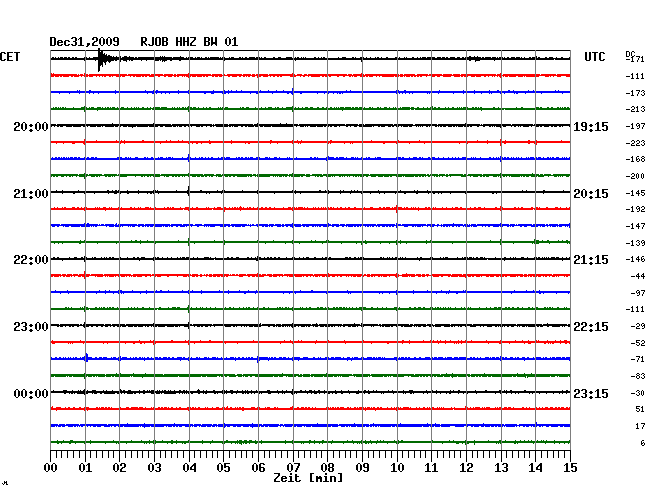
Task: Click the 19:15 UTC time label
Action: (x=591, y=126)
